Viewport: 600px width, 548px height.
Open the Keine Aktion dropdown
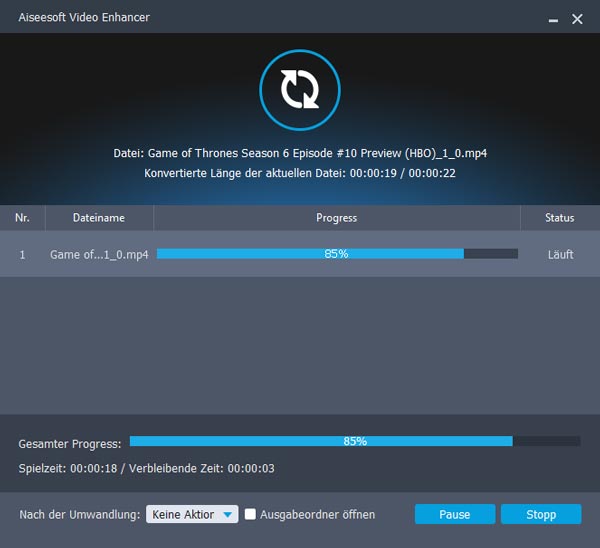click(x=192, y=514)
